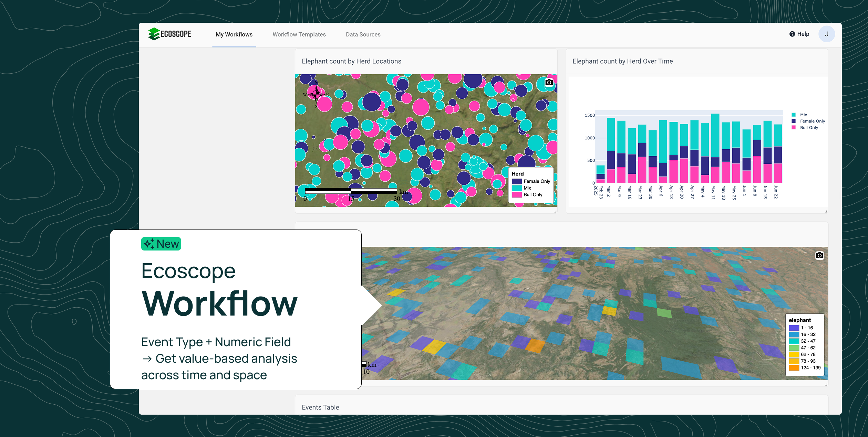Toggle Mix series in bar chart legend
This screenshot has width=868, height=437.
(803, 115)
